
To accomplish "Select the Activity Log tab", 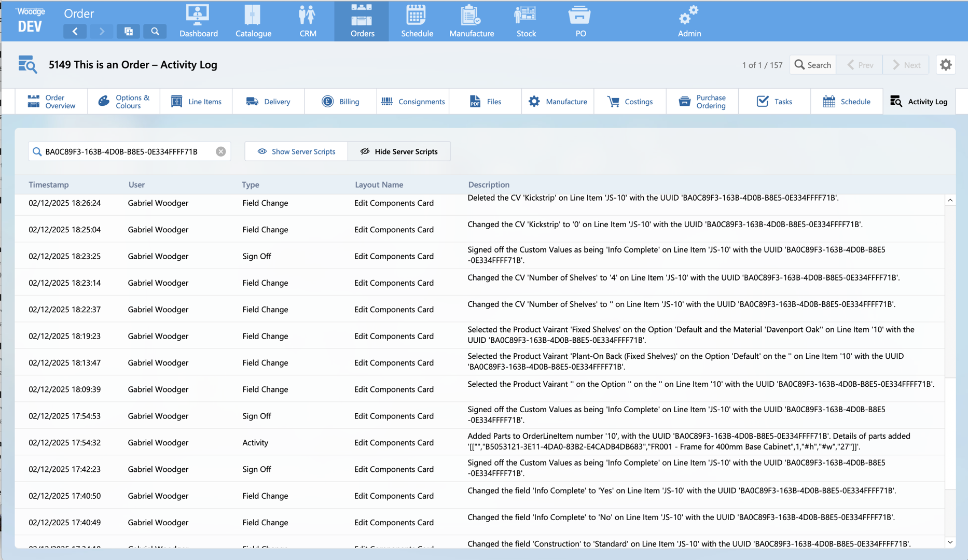I will [x=919, y=102].
